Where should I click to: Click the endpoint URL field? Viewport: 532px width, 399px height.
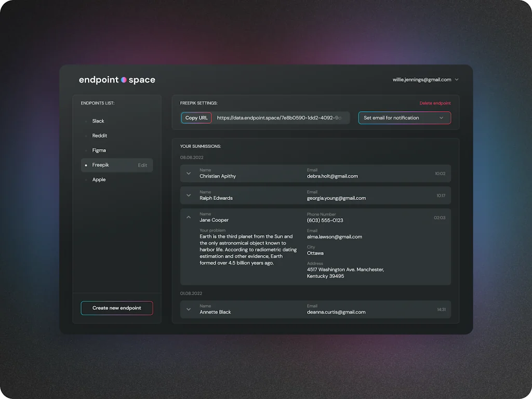click(x=282, y=118)
